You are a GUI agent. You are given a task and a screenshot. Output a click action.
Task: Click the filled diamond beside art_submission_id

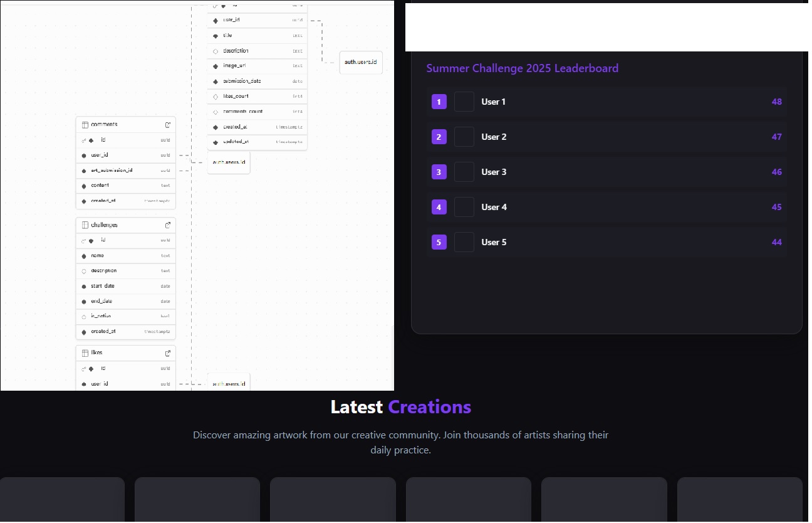coord(84,171)
